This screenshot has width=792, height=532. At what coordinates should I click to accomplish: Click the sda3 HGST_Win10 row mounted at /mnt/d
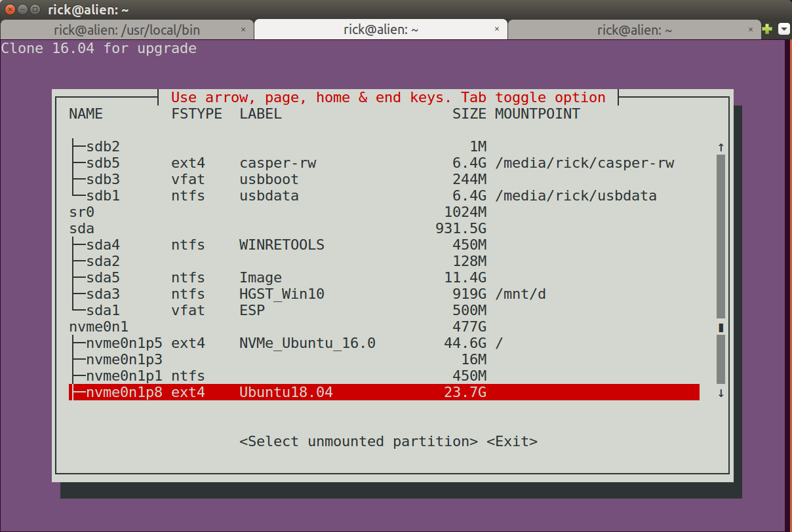coord(262,294)
